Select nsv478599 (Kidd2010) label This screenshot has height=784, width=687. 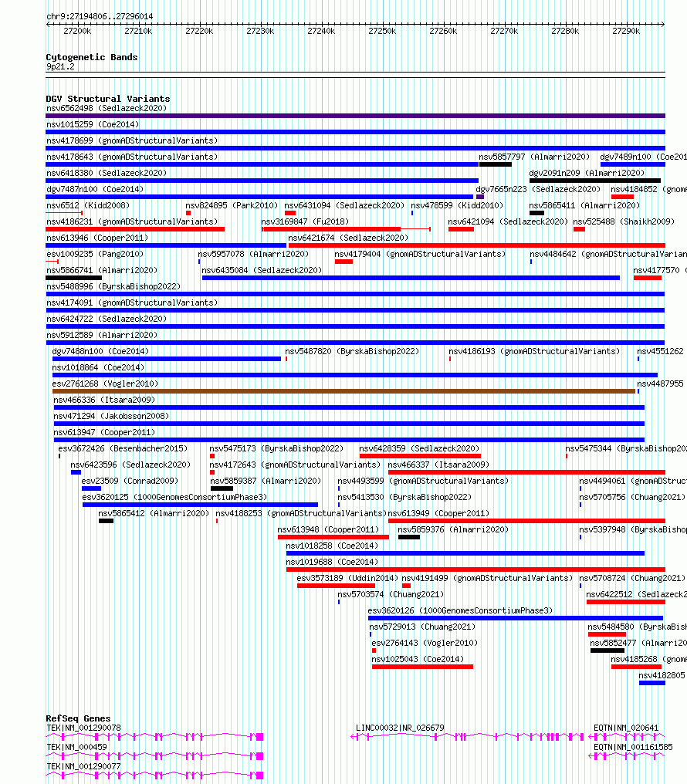pos(457,205)
